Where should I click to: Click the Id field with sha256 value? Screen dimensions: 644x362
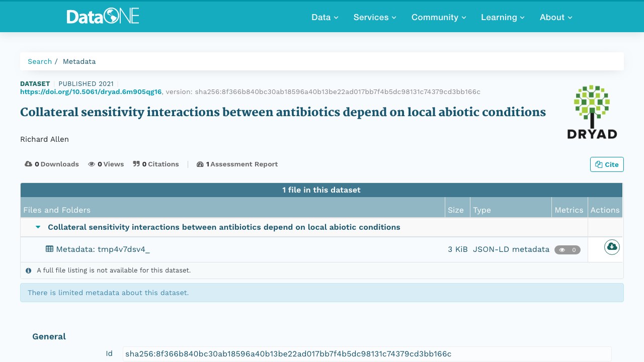point(367,354)
